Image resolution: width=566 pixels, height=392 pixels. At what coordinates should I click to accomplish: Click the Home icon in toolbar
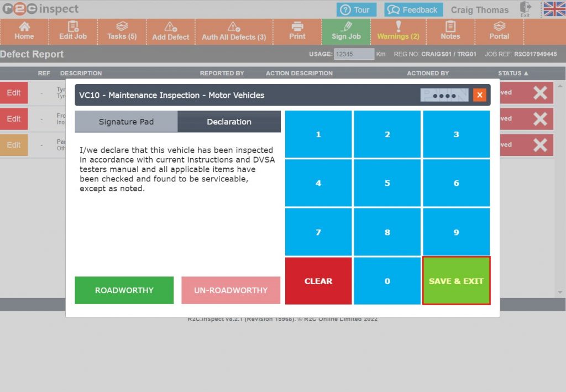click(24, 27)
